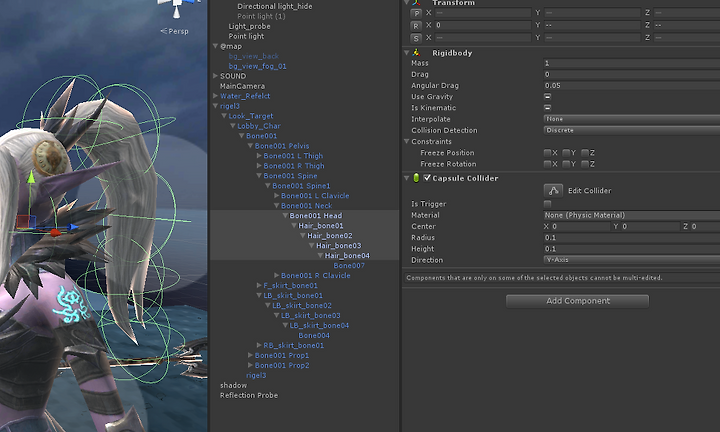Click the red X-axis gizmo handle
This screenshot has height=432, width=720.
click(55, 233)
